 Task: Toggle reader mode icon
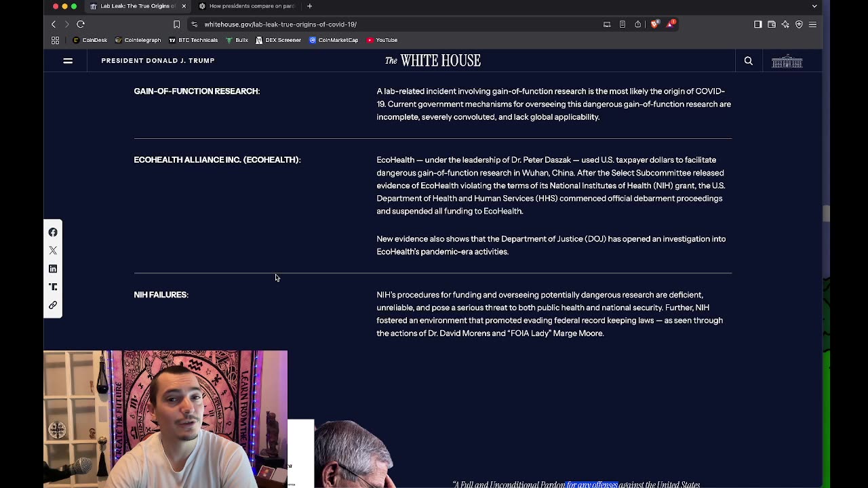point(623,24)
